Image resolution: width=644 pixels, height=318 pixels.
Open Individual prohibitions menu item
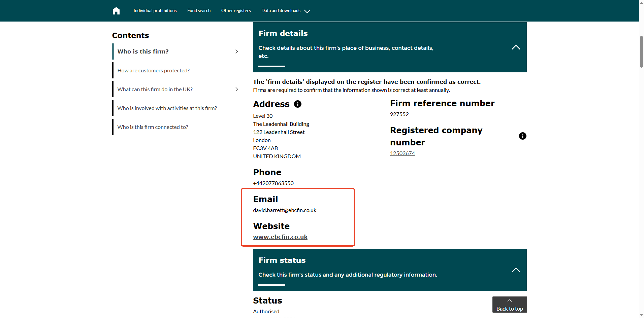click(x=155, y=11)
